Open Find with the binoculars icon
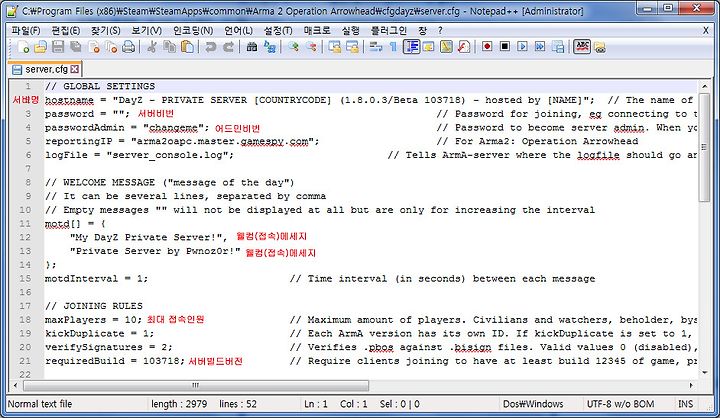Viewport: 720px width, 418px height. [x=252, y=47]
